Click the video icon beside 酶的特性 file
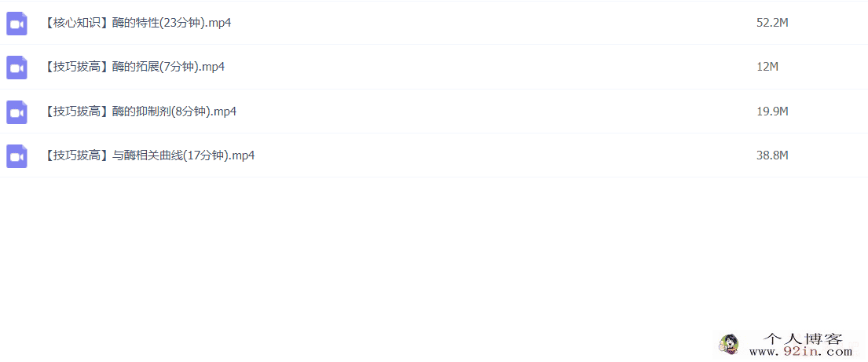 pyautogui.click(x=16, y=24)
